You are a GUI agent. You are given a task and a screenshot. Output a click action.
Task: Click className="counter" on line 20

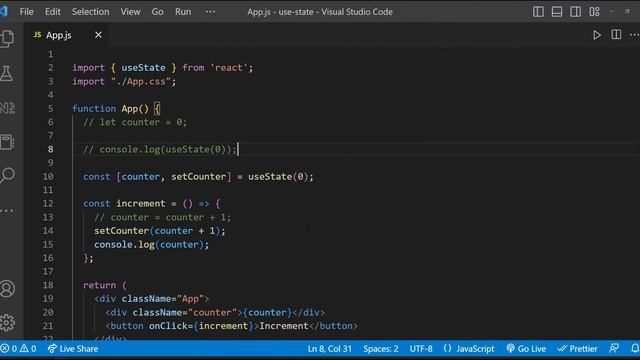184,313
